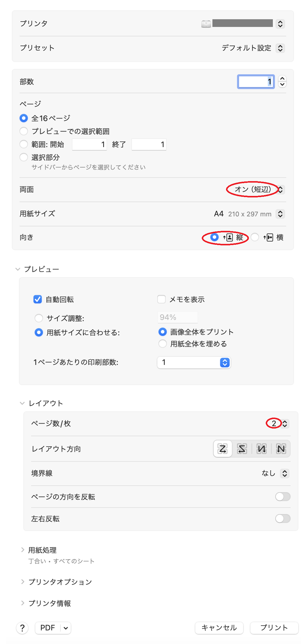Click the キャンセル button
The width and height of the screenshot is (301, 644).
pos(219,628)
